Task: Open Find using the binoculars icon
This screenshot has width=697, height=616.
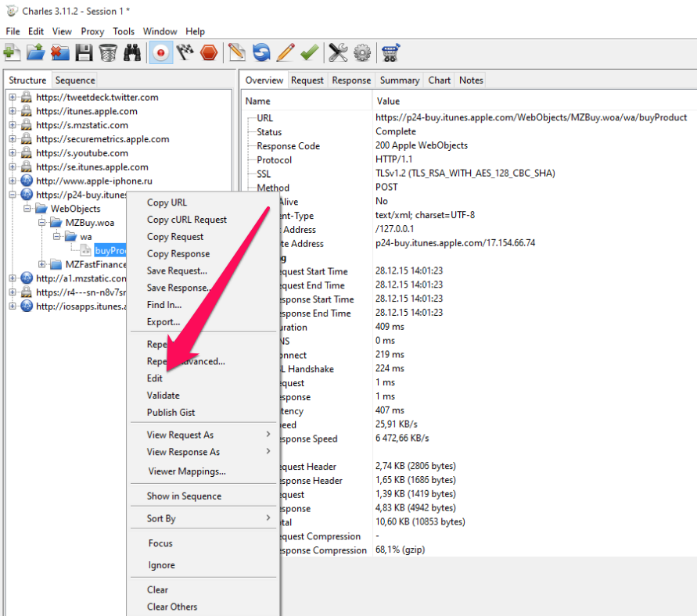Action: click(132, 52)
